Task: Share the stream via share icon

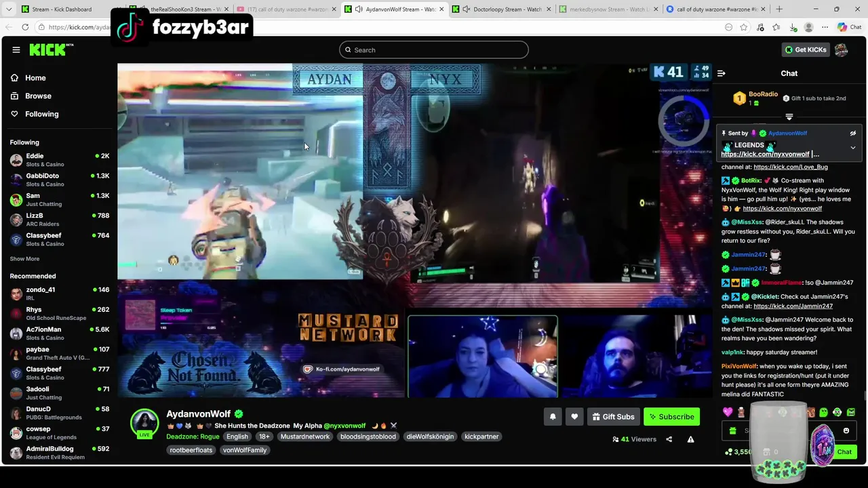Action: point(669,439)
